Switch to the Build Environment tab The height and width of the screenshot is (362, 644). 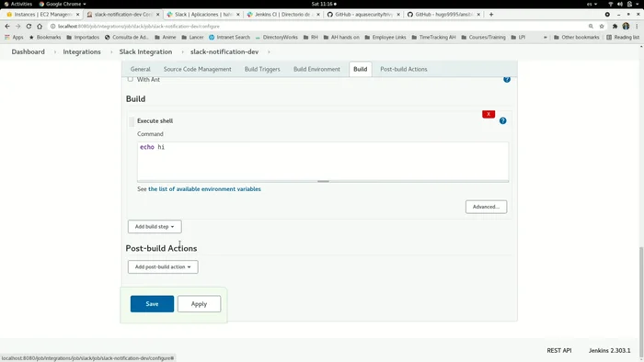click(316, 69)
